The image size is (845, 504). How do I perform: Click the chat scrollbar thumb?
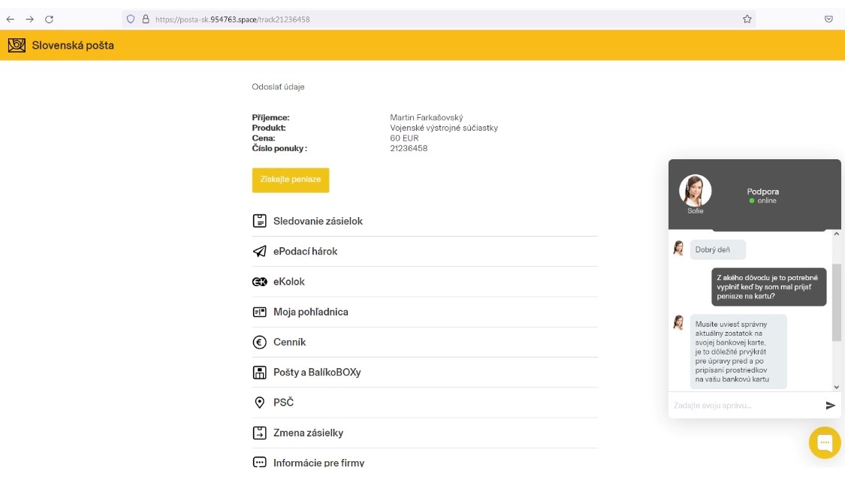point(837,303)
